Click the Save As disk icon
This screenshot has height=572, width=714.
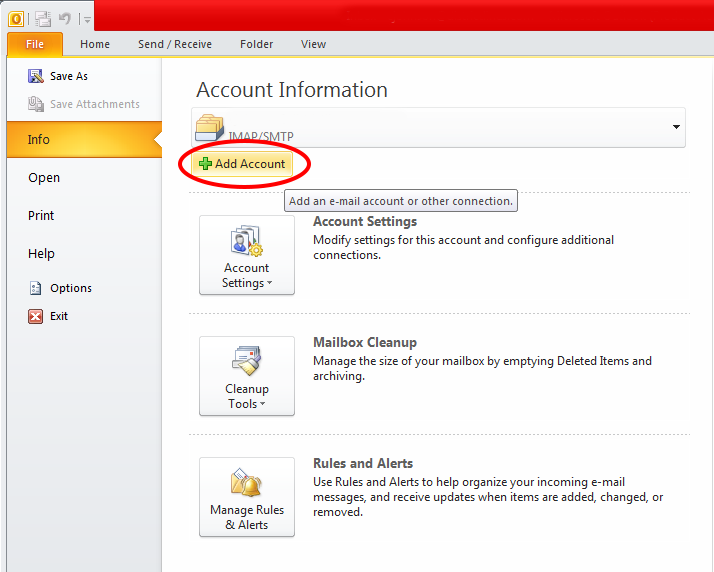click(36, 76)
